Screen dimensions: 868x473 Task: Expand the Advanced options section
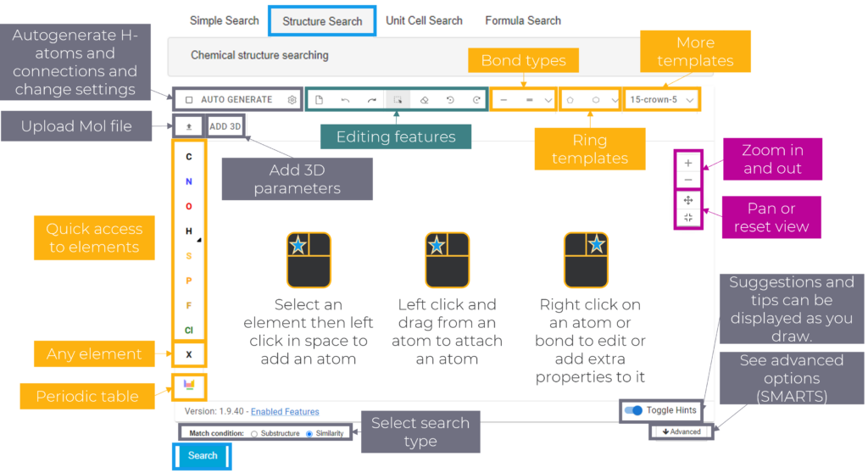(x=682, y=431)
